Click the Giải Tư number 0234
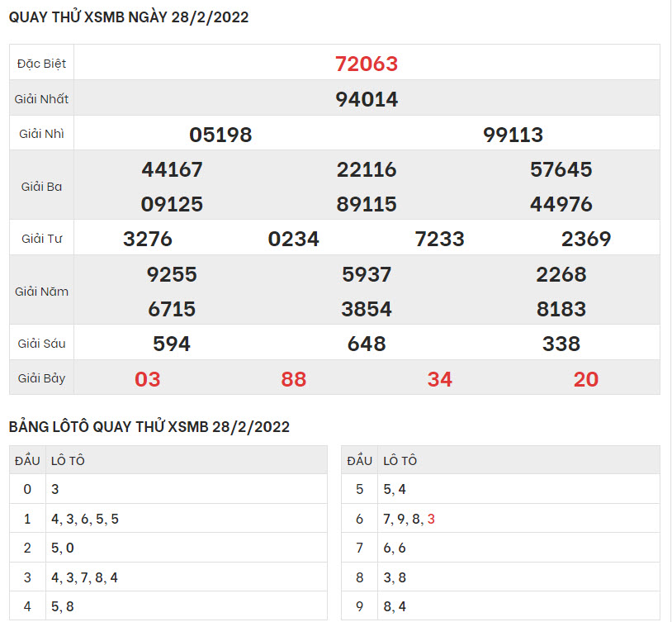 point(293,240)
